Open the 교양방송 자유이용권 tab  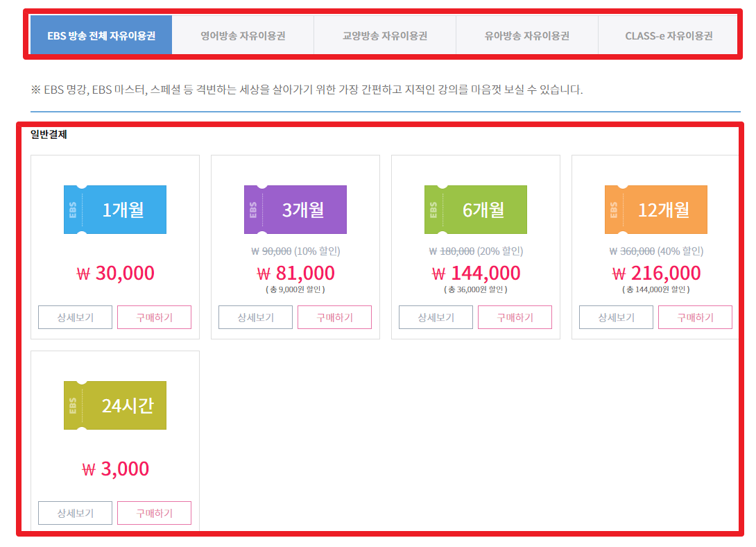(x=385, y=35)
